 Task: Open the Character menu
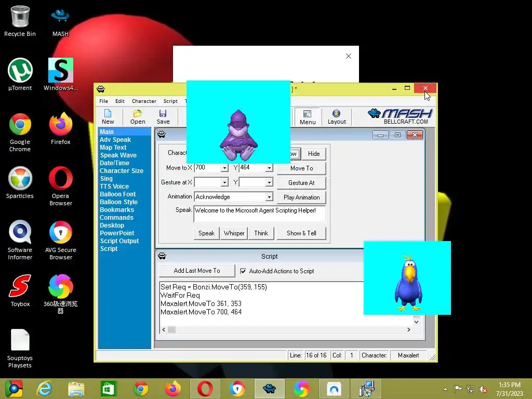pos(144,101)
